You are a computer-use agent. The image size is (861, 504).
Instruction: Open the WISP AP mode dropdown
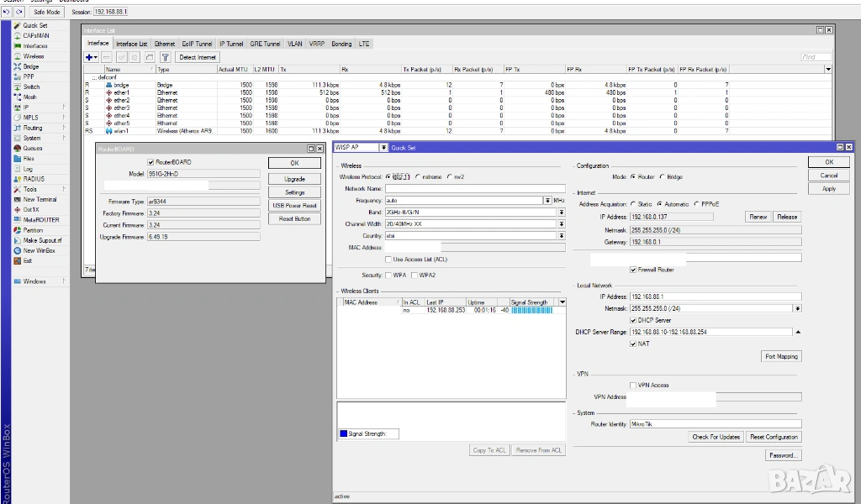tap(384, 147)
